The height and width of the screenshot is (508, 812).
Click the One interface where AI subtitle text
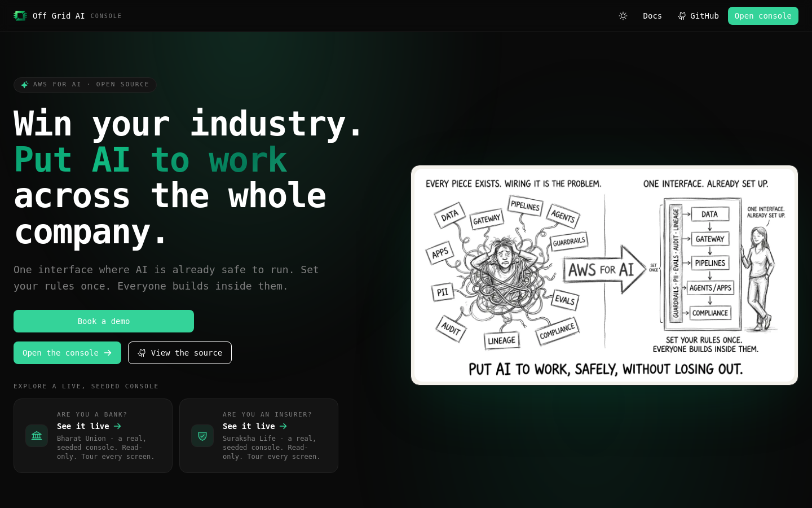click(x=166, y=278)
